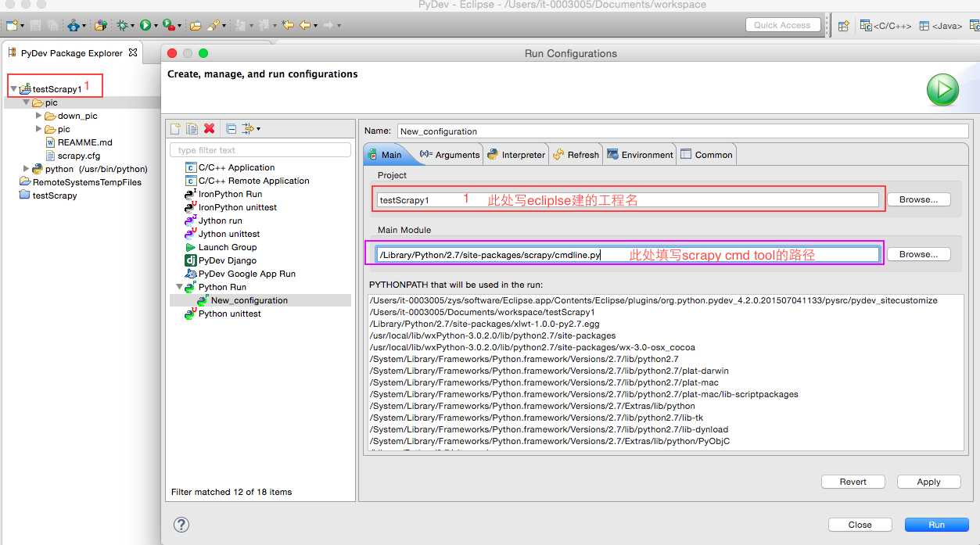Click the Filter launch configurations icon
Viewport: 980px width, 545px height.
[x=248, y=128]
